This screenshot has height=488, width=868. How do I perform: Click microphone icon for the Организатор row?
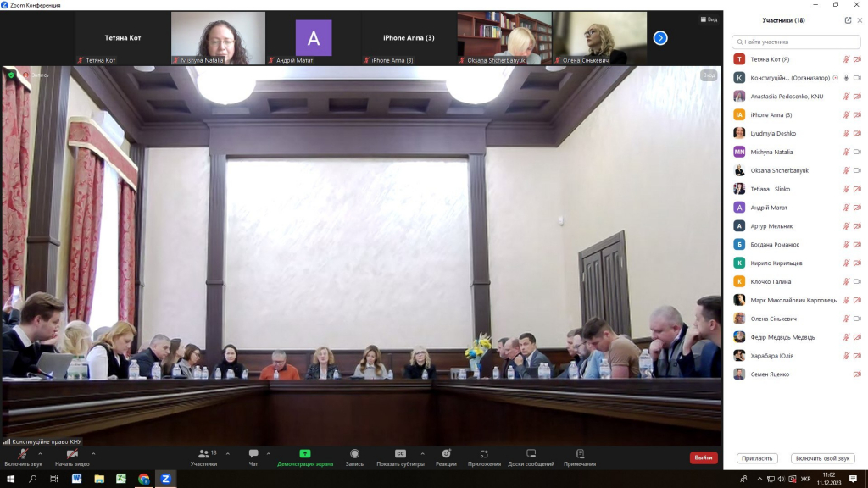coord(846,78)
